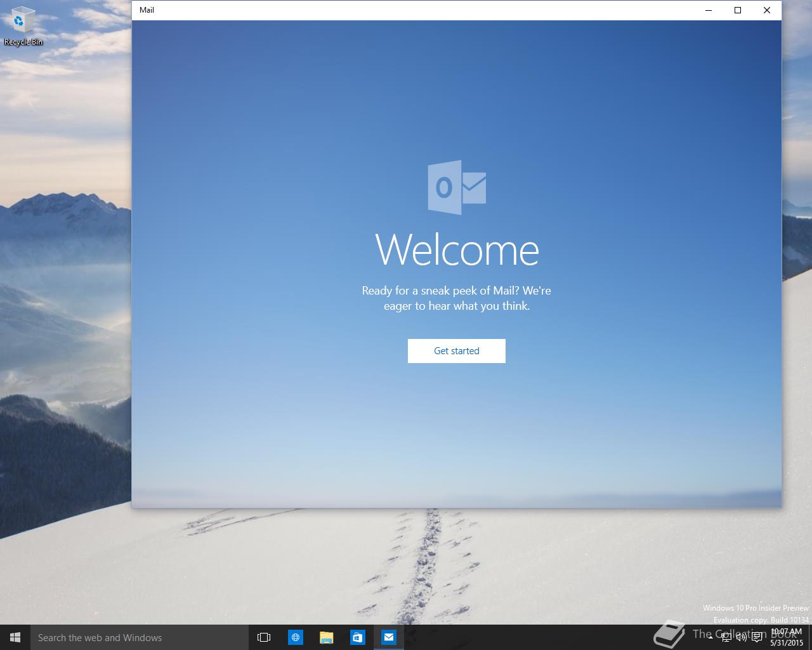Click the Get started button
The height and width of the screenshot is (650, 812).
456,350
